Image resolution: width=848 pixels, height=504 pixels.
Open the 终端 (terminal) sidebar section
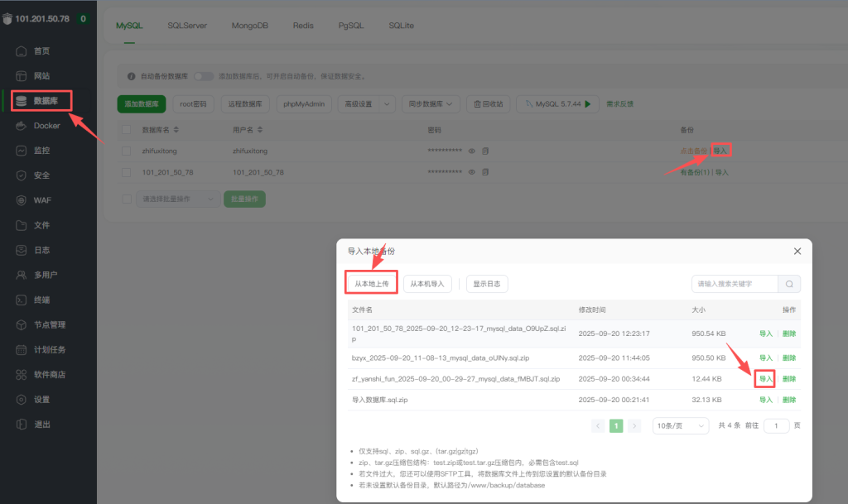click(x=41, y=300)
